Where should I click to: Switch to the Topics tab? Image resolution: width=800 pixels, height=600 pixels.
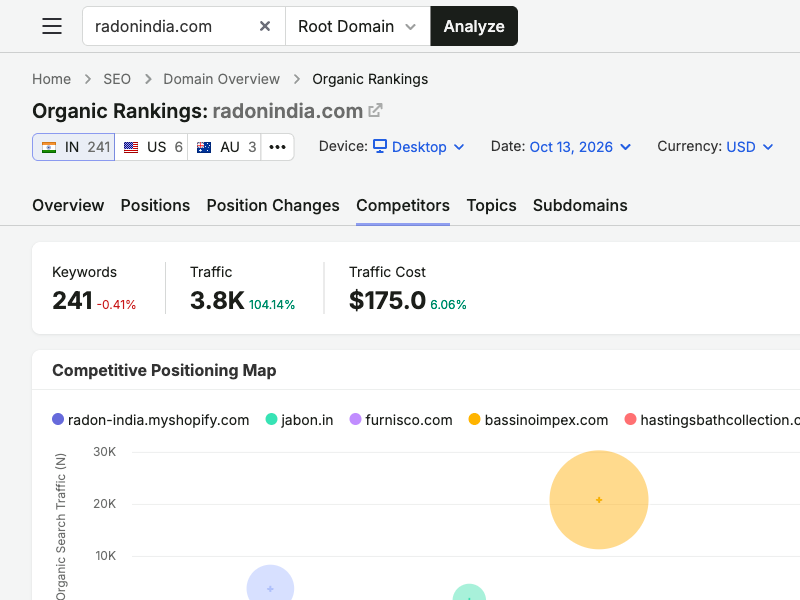pyautogui.click(x=491, y=205)
